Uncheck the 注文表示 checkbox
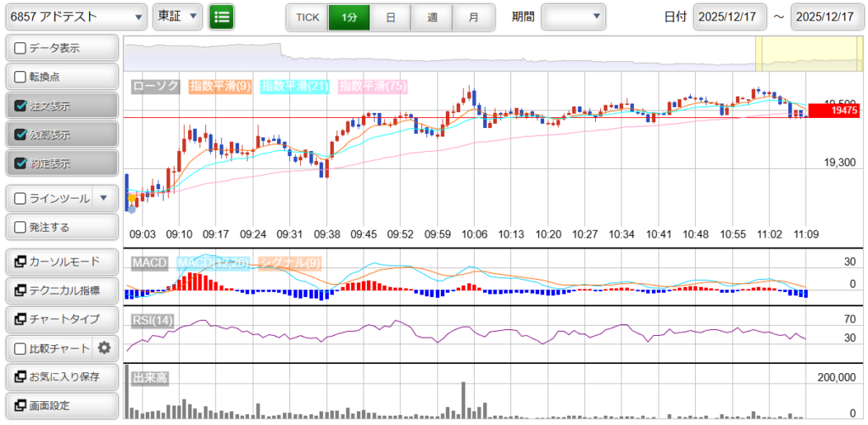Viewport: 868px width, 425px height. pyautogui.click(x=21, y=106)
